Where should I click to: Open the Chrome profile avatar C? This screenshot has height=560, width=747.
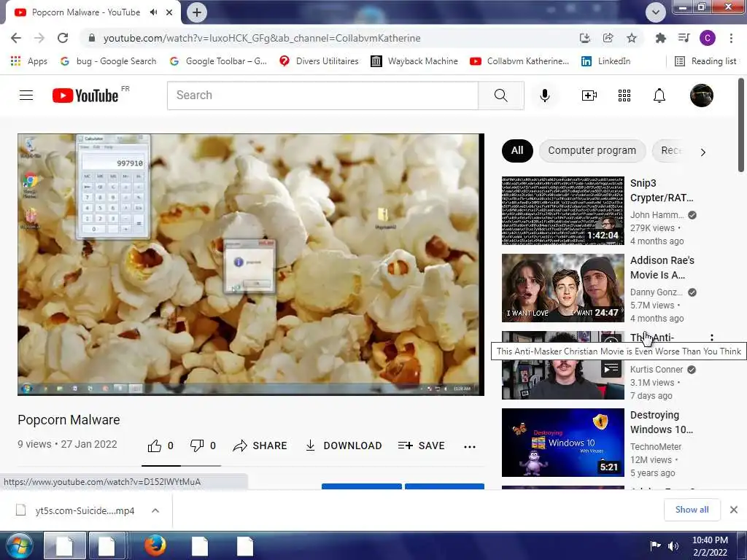(x=708, y=38)
